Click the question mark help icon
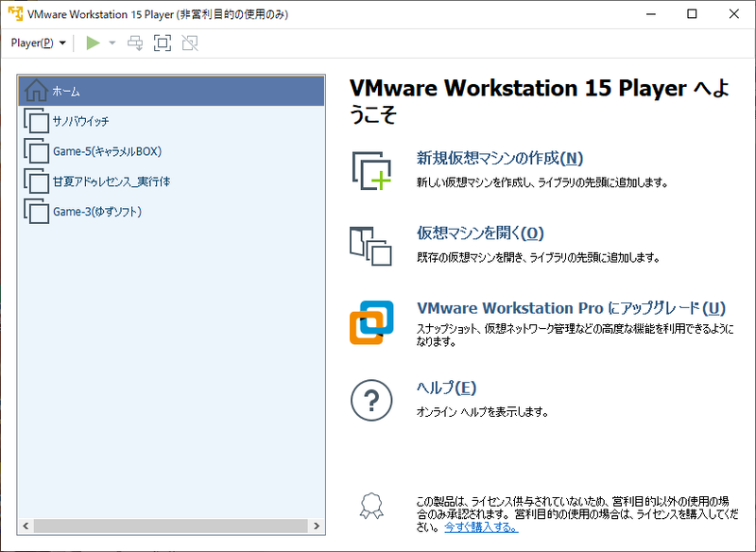The height and width of the screenshot is (552, 756). pyautogui.click(x=371, y=400)
